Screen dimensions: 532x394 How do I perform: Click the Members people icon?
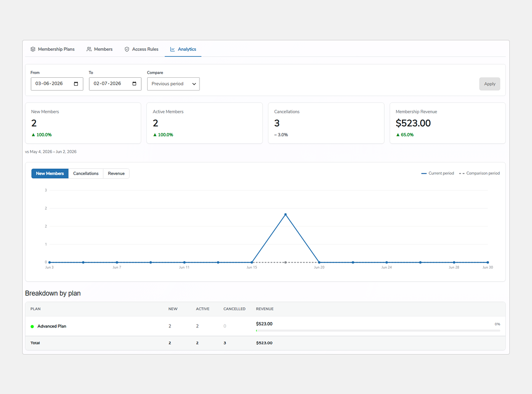(89, 49)
